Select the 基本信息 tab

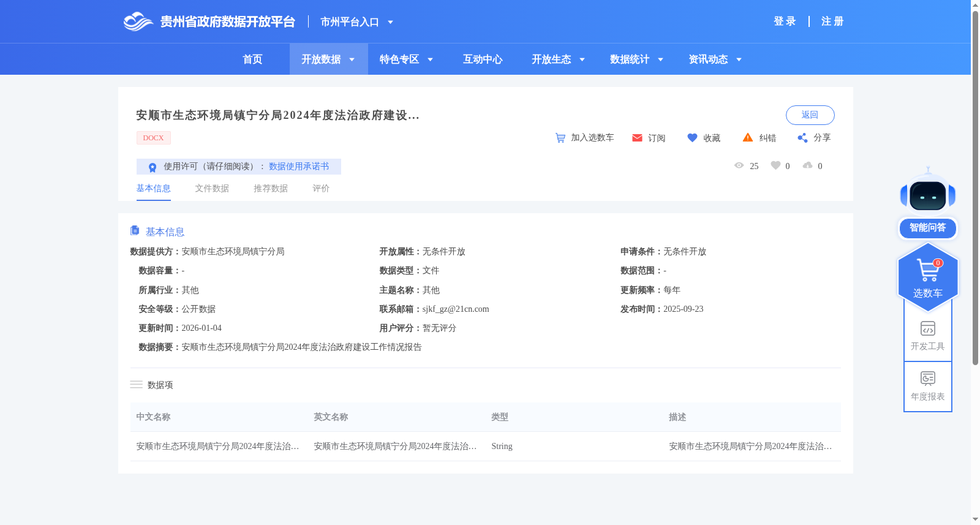pos(153,189)
